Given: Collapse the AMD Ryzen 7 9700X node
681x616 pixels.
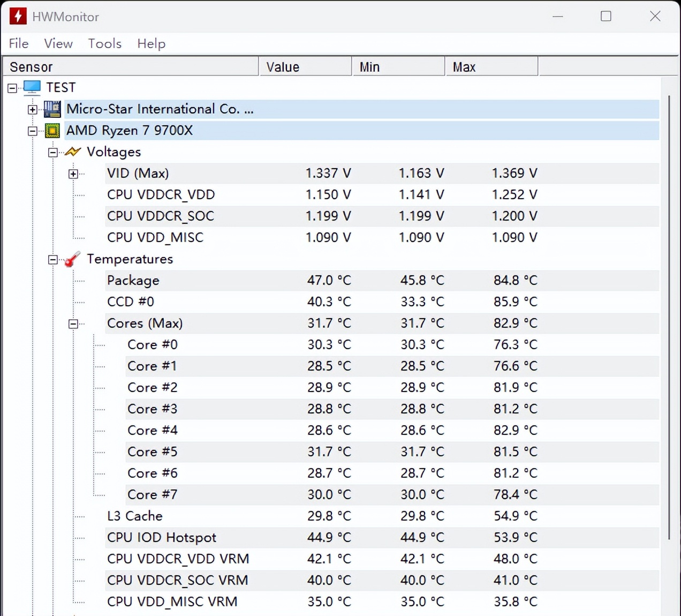Looking at the screenshot, I should pos(33,131).
